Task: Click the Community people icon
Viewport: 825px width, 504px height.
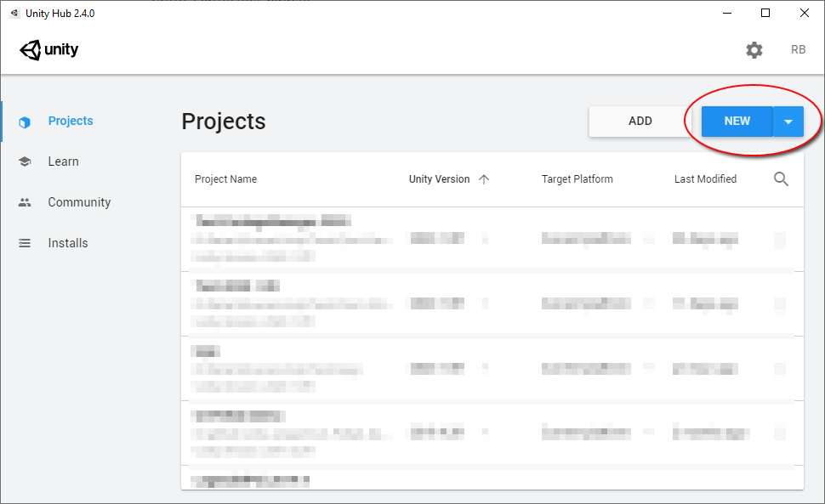Action: [25, 202]
